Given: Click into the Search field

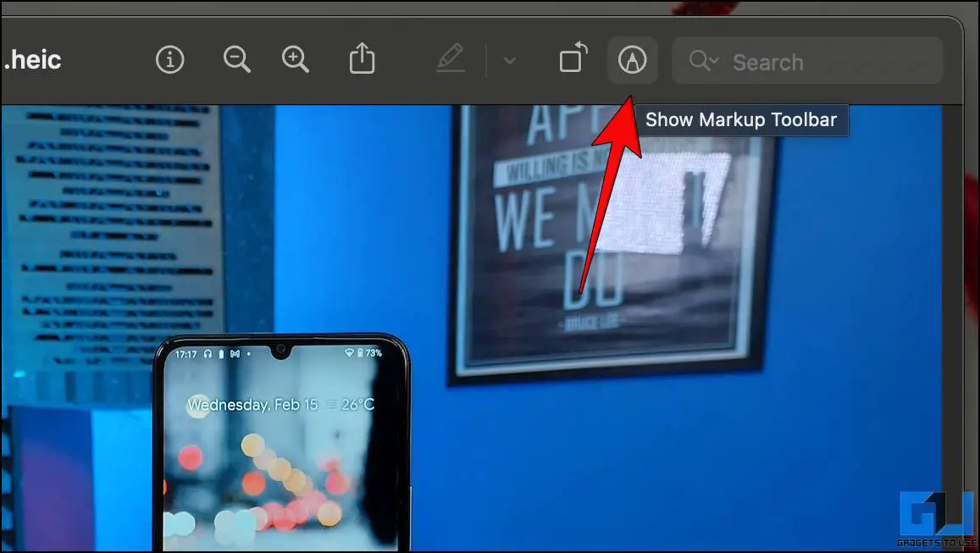Looking at the screenshot, I should click(x=807, y=61).
